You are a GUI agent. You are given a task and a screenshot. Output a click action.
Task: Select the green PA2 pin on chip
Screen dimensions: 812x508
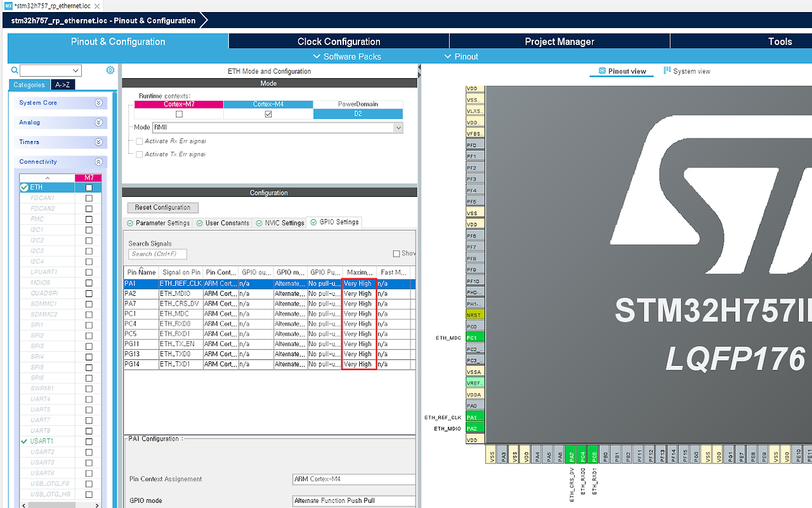pos(475,429)
